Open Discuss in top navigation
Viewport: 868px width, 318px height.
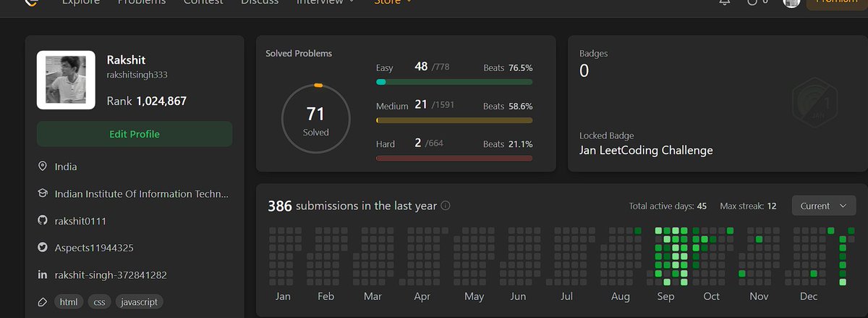[x=258, y=2]
